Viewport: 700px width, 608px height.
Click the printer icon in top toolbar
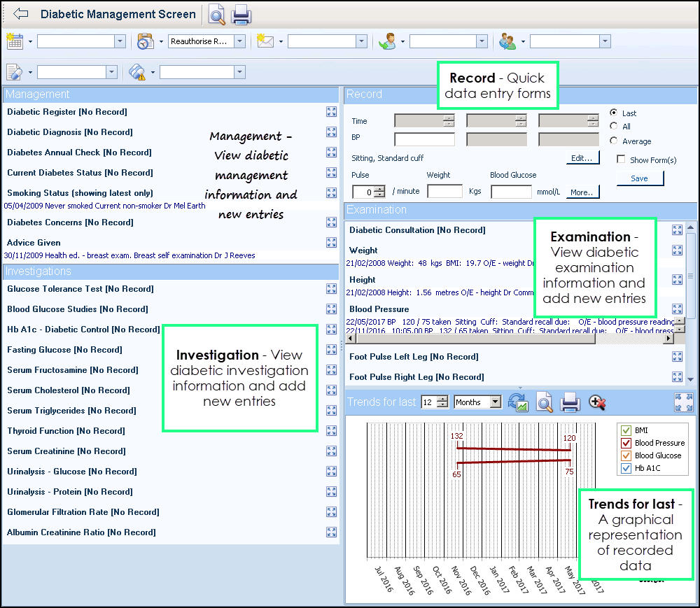(241, 15)
